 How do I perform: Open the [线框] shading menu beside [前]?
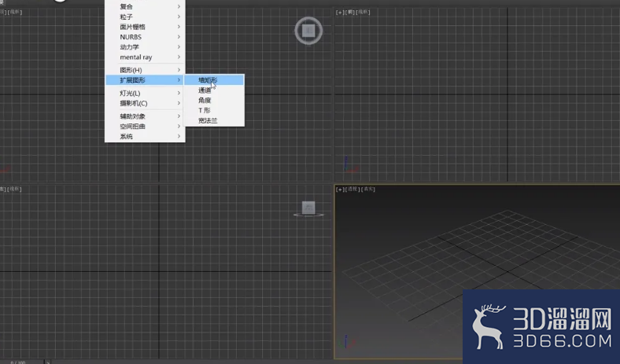[x=363, y=13]
